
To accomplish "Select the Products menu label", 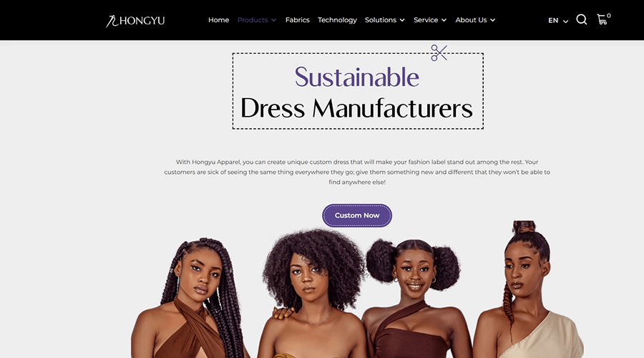I will (x=252, y=20).
